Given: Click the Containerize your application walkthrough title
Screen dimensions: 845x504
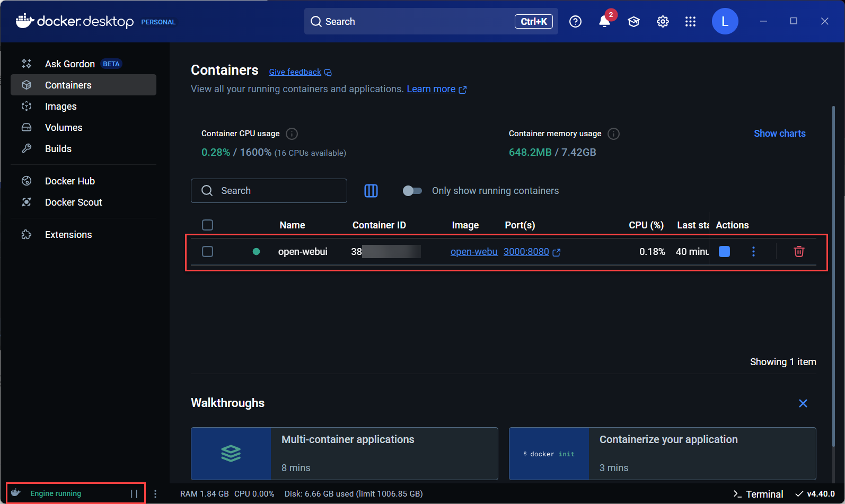Looking at the screenshot, I should (668, 439).
